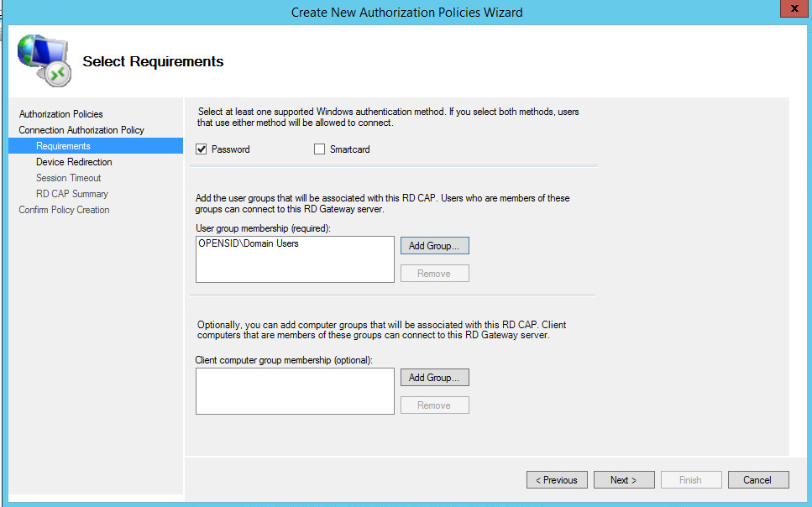Go to Connection Authorization Policy step
Screen dimensions: 812x507
[x=81, y=130]
